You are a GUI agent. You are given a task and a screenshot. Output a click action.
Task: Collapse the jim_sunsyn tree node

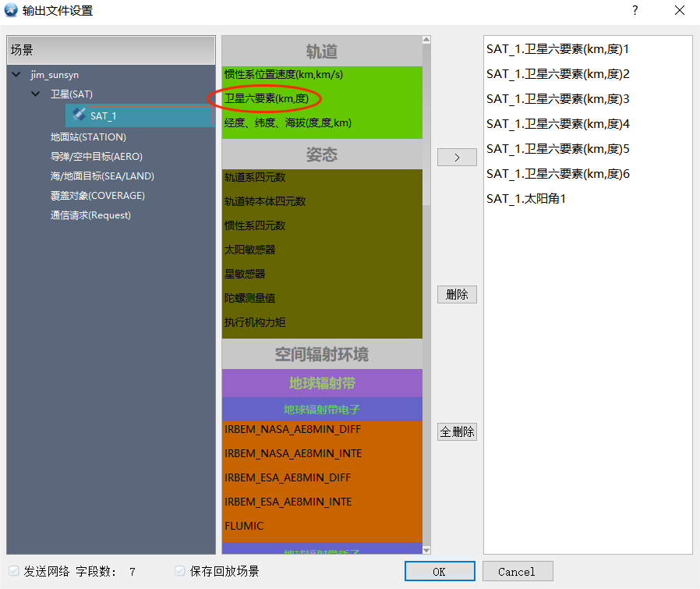[16, 74]
